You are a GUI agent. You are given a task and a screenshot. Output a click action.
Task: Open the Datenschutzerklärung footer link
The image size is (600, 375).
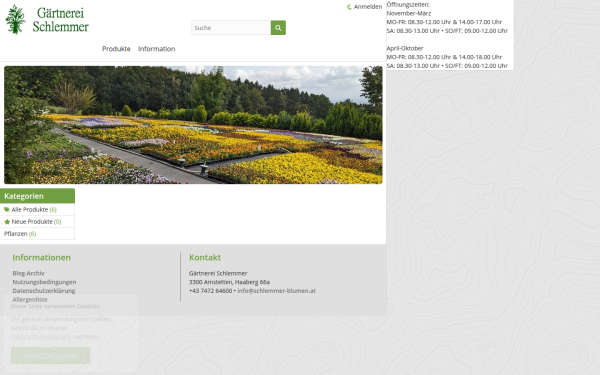coord(44,291)
